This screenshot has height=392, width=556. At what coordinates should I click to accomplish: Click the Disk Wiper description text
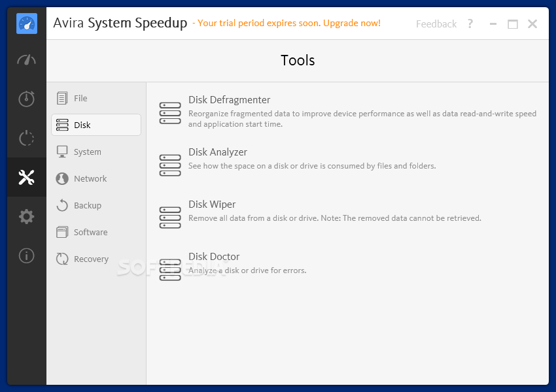335,218
